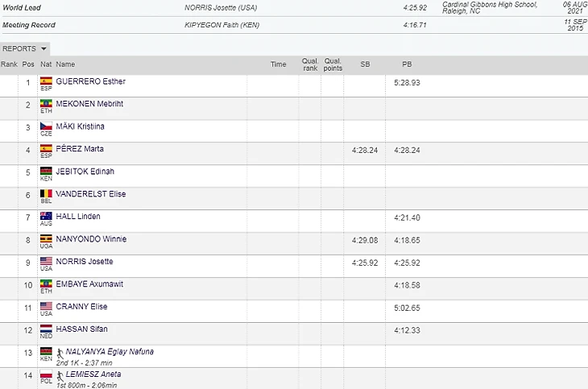588x389 pixels.
Task: Sort by the PB column header
Action: [x=407, y=64]
